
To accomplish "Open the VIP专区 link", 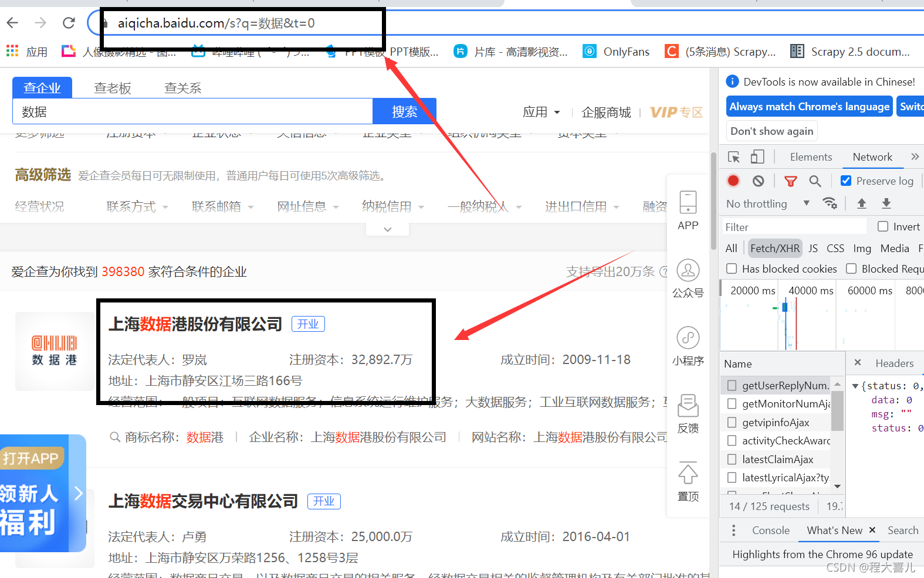I will (x=676, y=112).
